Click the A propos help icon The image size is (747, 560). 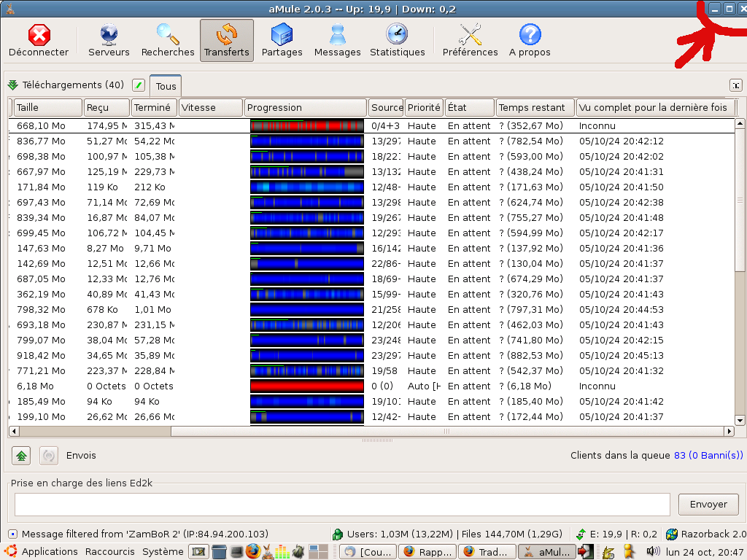pos(530,40)
